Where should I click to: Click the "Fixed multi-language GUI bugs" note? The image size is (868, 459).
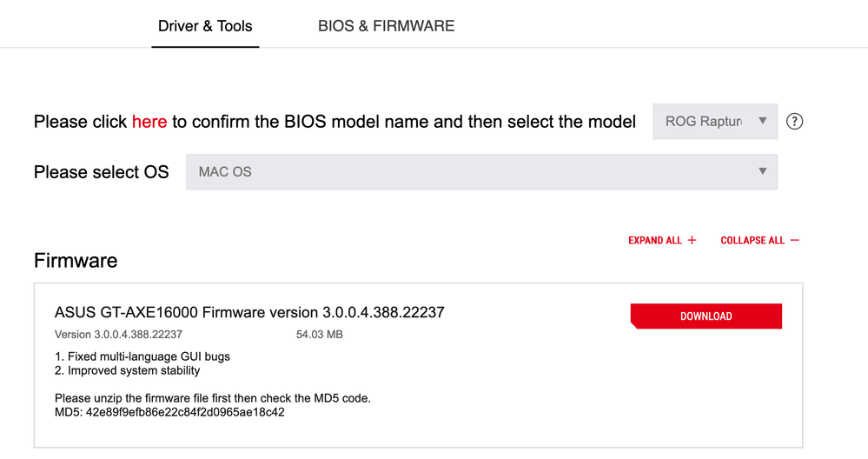click(x=142, y=356)
